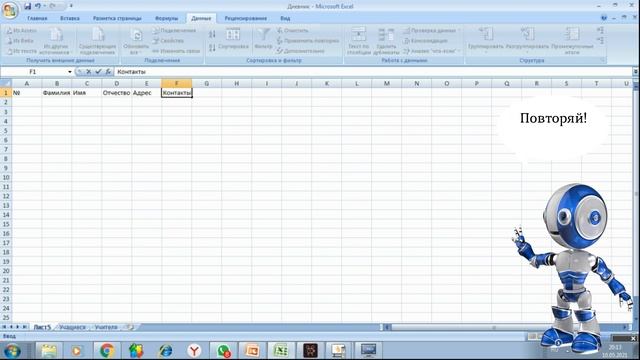
Task: Sort descending Z to A
Action: (x=212, y=48)
